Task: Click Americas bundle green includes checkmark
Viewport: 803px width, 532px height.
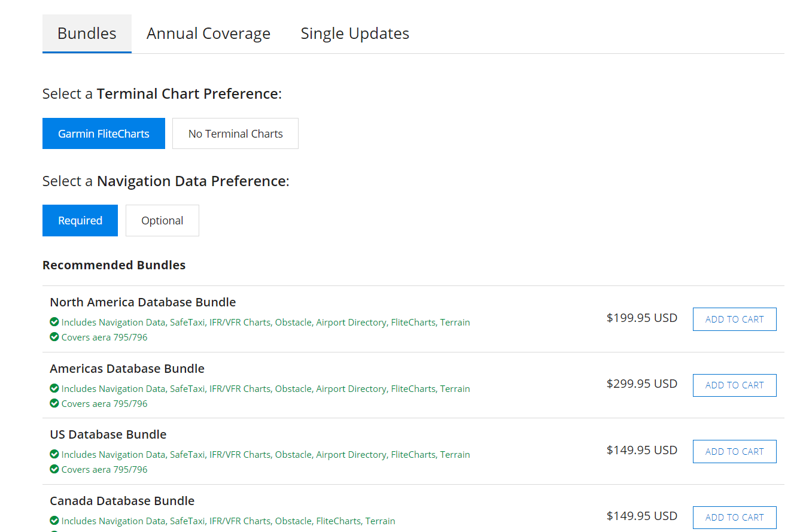Action: 54,388
